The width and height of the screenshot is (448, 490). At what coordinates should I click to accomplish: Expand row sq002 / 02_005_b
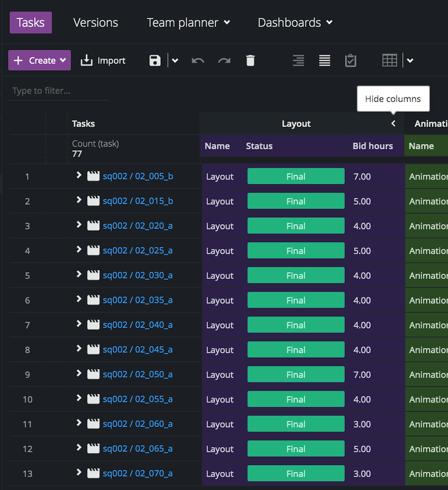79,175
